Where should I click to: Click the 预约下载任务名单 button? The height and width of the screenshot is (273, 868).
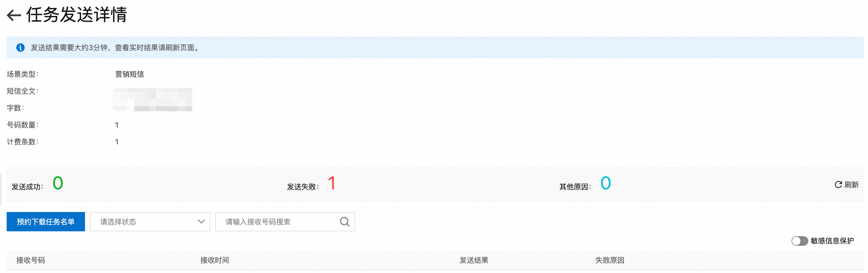tap(46, 222)
